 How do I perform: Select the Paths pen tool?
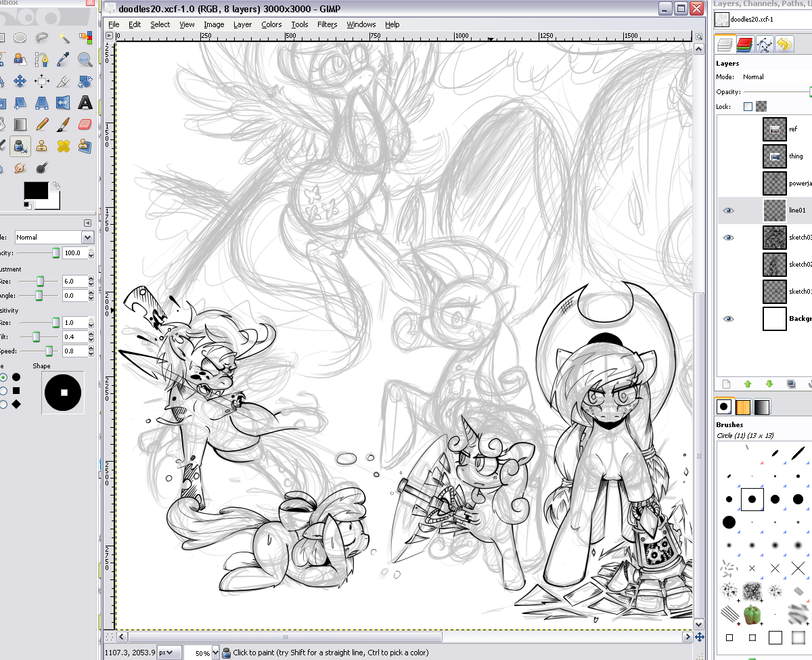tap(42, 60)
